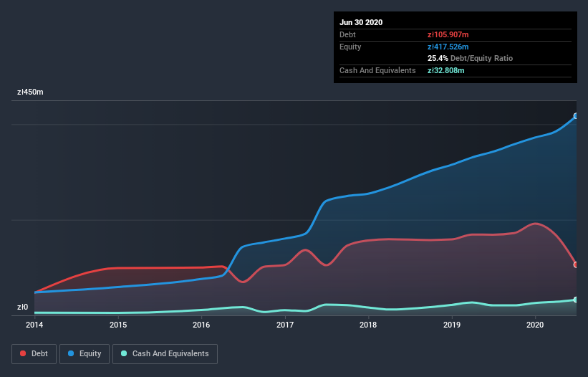Click the 25.4% Debt/Equity Ratio text

pos(471,59)
